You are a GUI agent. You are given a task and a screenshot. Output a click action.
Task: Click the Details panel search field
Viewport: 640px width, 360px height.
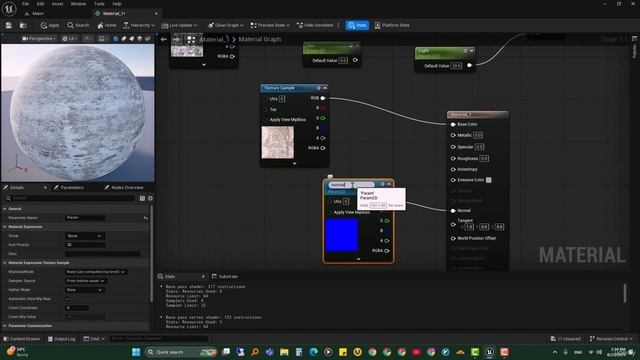coord(69,198)
